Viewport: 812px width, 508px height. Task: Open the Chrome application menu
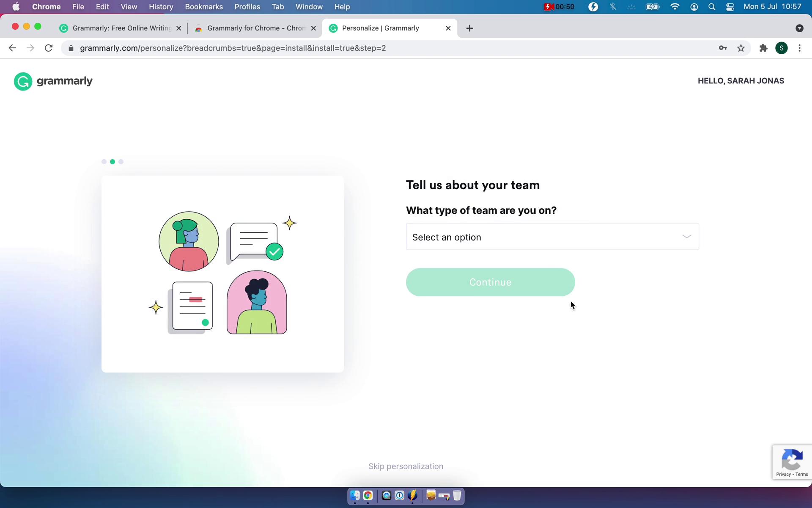point(47,7)
